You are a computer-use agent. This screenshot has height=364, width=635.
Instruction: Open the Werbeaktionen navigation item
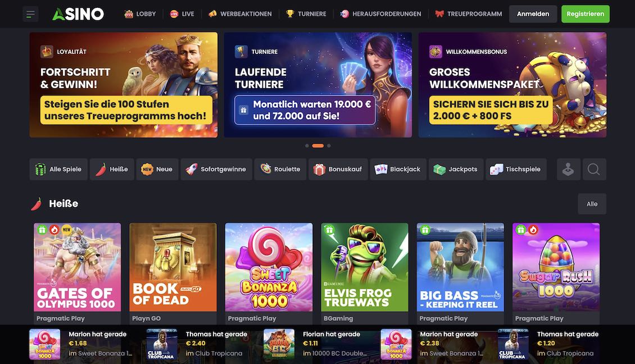(x=240, y=14)
